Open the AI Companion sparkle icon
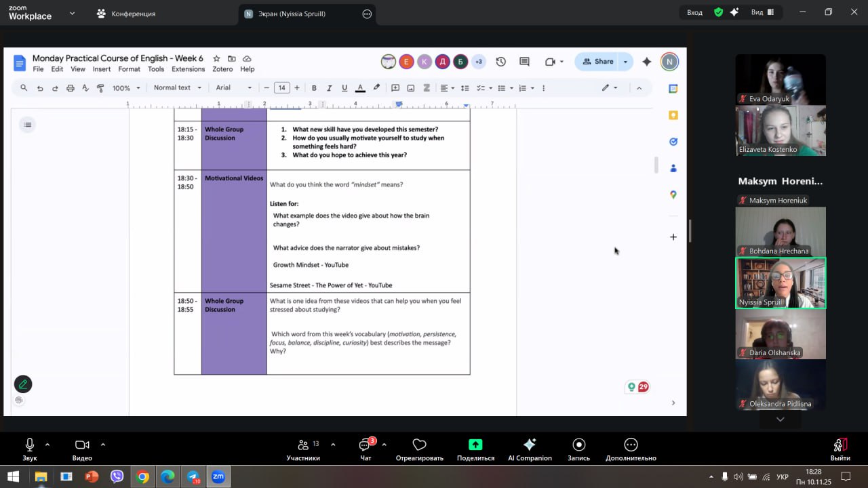 [x=530, y=445]
